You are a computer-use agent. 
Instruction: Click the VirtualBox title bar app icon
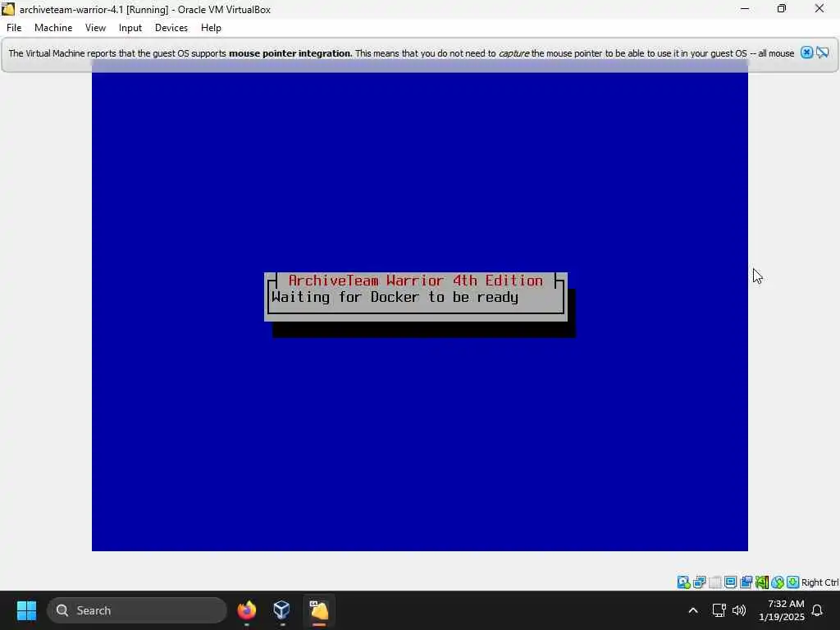tap(8, 9)
